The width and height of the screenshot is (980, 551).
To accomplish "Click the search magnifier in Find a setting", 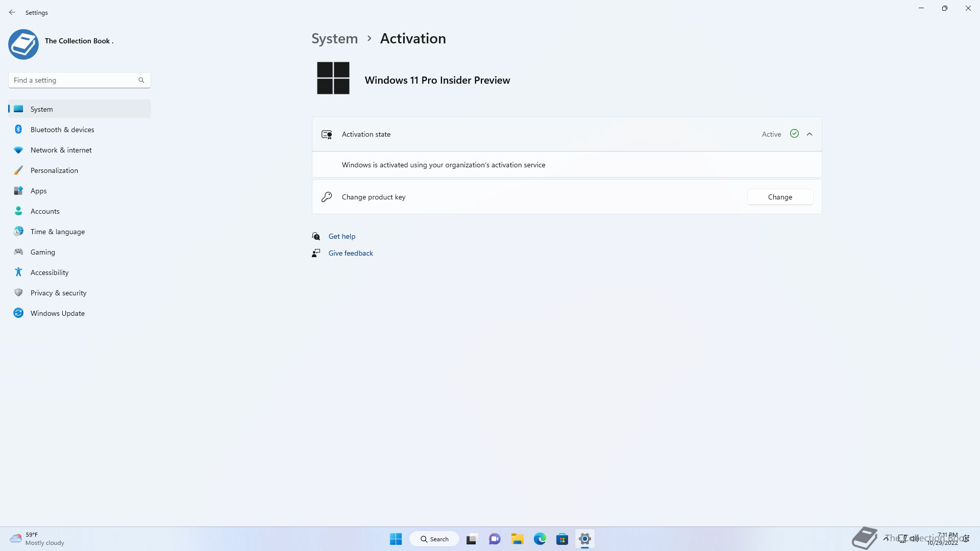I will point(141,80).
